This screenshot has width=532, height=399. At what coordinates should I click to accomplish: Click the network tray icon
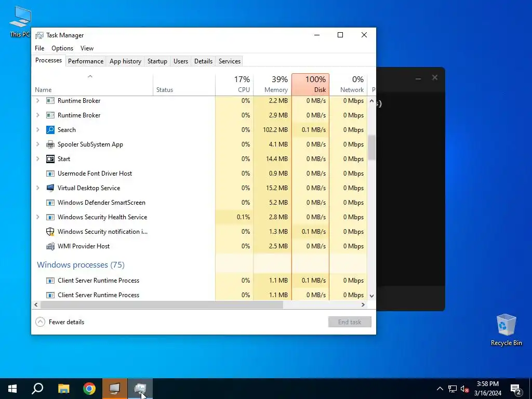click(453, 389)
